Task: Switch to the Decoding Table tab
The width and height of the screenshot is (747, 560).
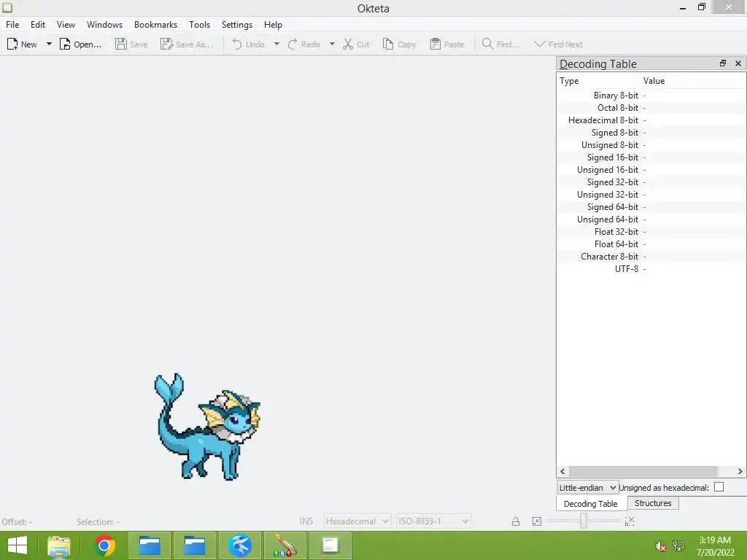Action: pyautogui.click(x=591, y=503)
